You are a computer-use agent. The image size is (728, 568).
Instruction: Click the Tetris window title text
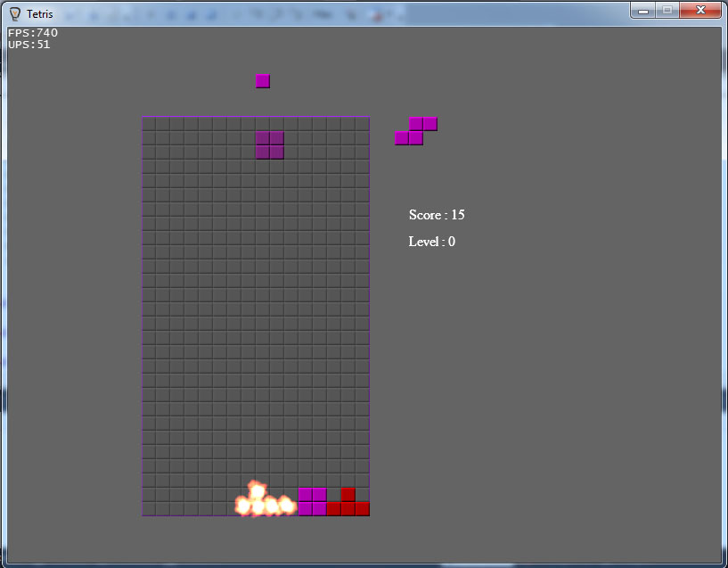tap(40, 14)
